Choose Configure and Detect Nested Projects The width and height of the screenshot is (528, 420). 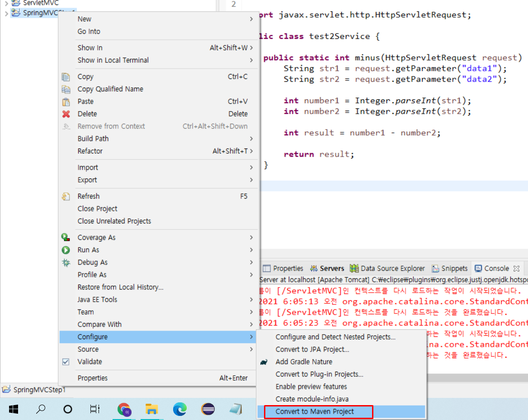(x=341, y=337)
